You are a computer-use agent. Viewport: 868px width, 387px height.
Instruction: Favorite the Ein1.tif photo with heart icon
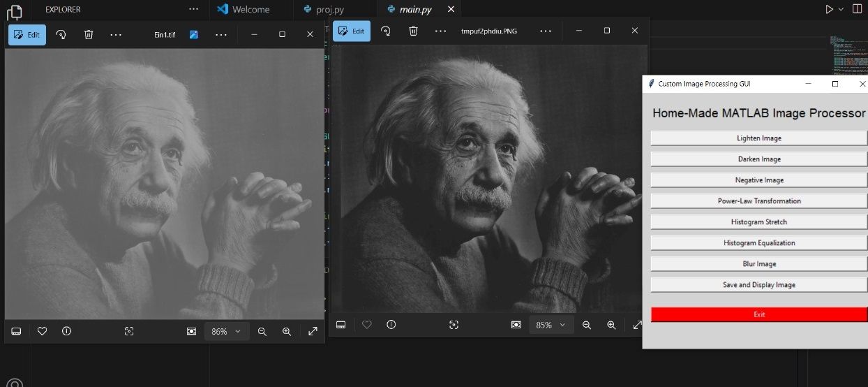42,331
